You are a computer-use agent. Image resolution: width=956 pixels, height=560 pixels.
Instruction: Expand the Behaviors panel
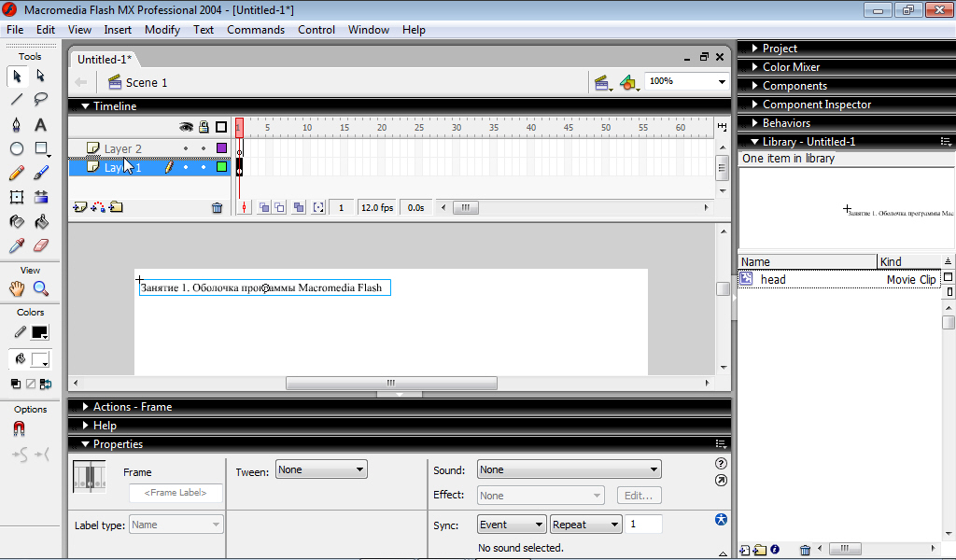click(x=754, y=123)
